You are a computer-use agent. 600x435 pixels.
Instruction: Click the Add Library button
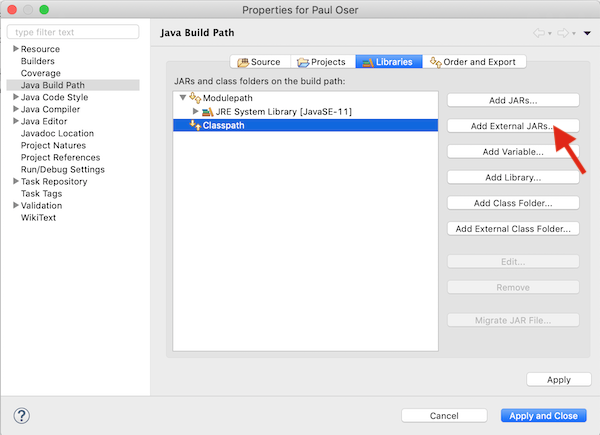point(512,177)
